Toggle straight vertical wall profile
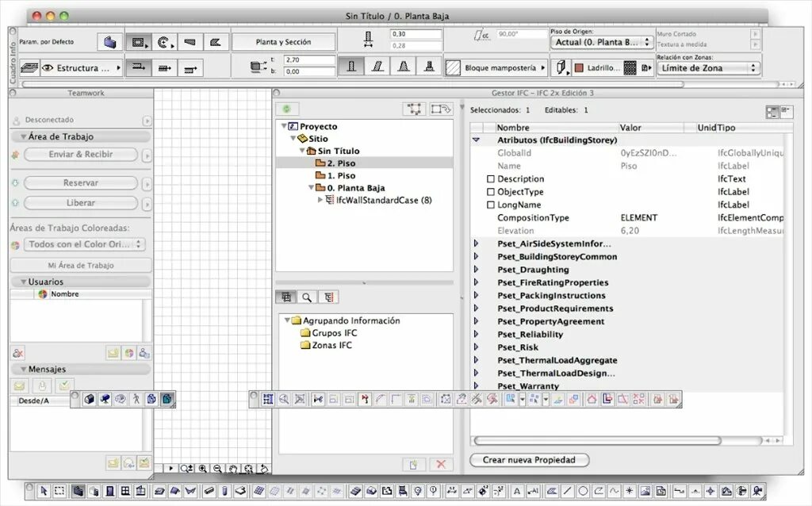Screen dimensions: 812x506 pos(351,67)
